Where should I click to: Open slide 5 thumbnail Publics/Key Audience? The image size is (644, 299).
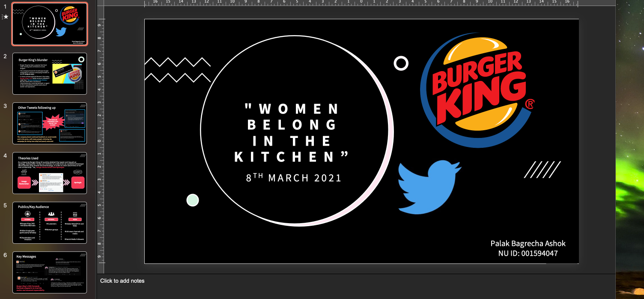tap(50, 223)
